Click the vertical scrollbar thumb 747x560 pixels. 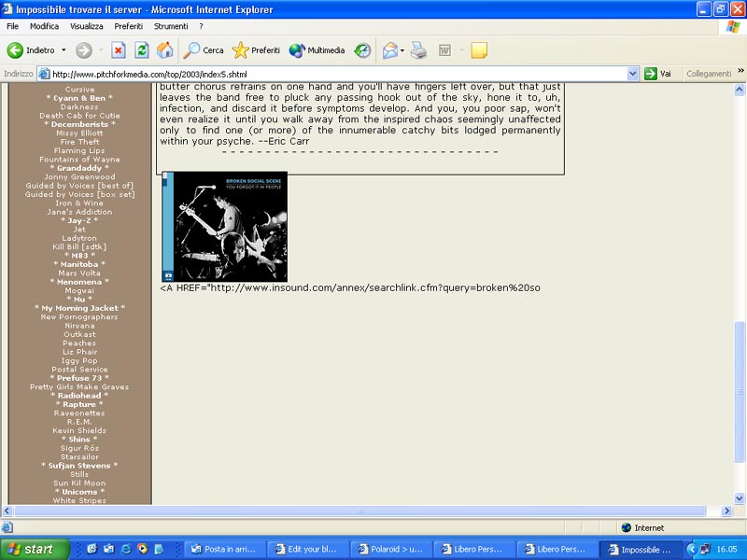point(740,392)
